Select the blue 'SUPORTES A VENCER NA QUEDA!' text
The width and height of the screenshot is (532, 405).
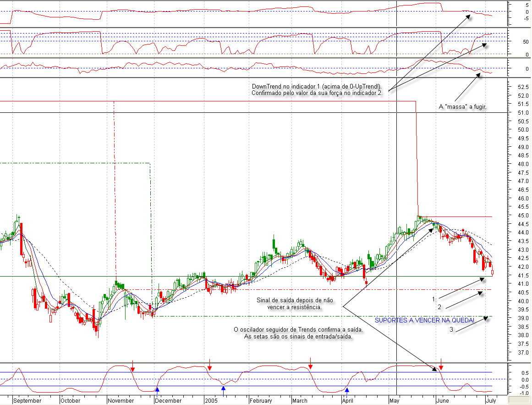(424, 320)
